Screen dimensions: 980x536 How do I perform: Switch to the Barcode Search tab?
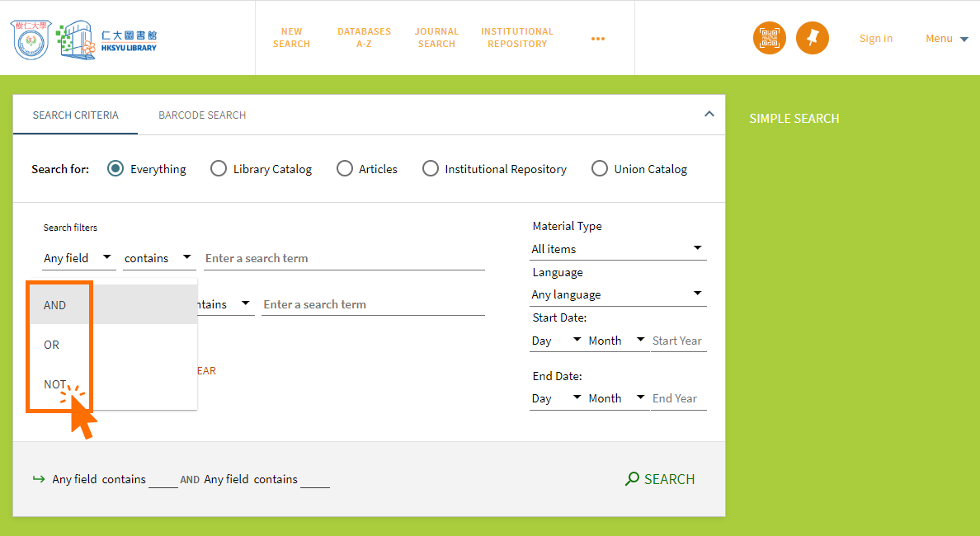point(202,115)
